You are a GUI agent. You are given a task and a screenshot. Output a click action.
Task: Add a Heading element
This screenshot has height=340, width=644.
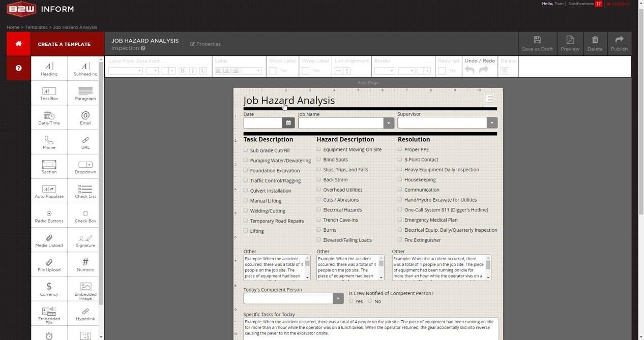coord(49,69)
